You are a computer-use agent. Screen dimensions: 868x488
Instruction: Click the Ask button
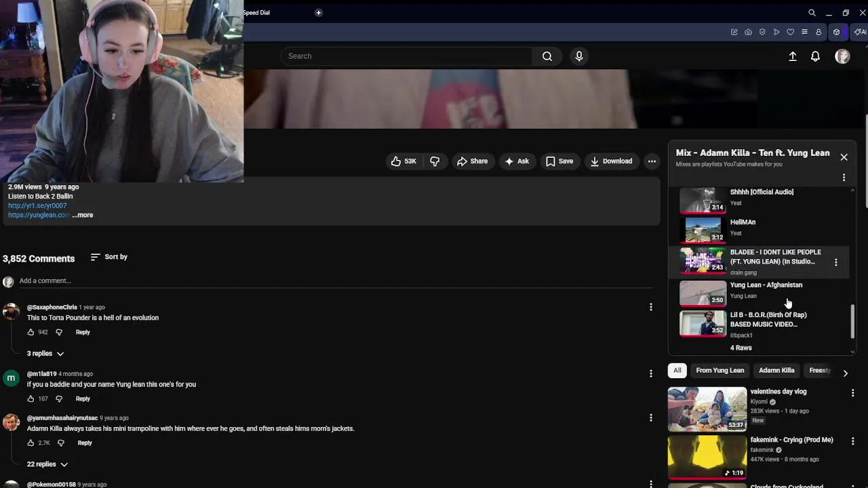click(x=517, y=161)
